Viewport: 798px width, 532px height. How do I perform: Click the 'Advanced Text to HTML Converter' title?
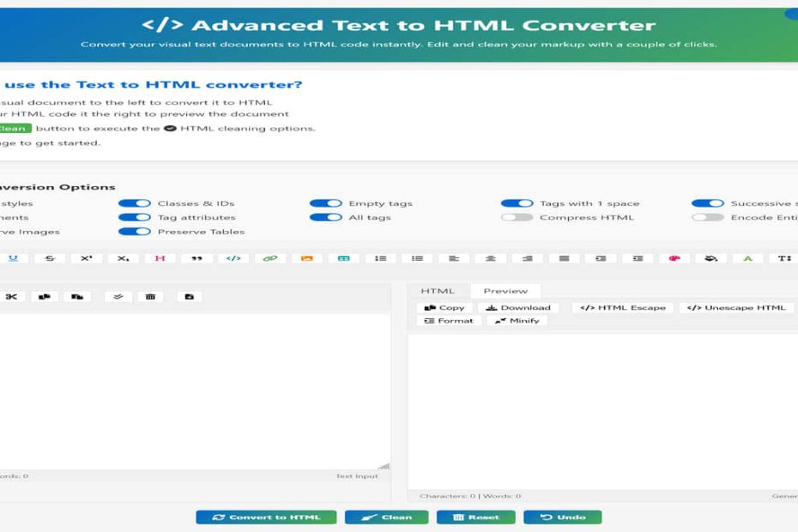[x=423, y=25]
